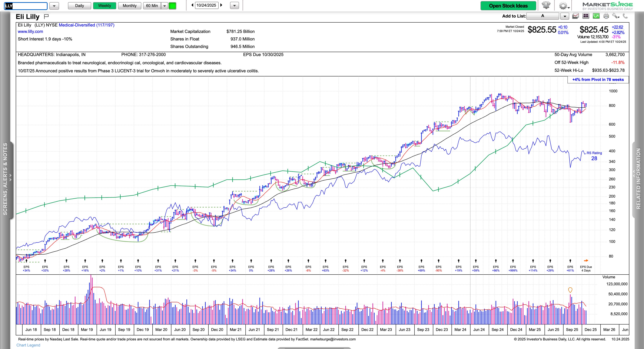Switch to Monthly chart tab
Image resolution: width=644 pixels, height=349 pixels.
pyautogui.click(x=130, y=6)
